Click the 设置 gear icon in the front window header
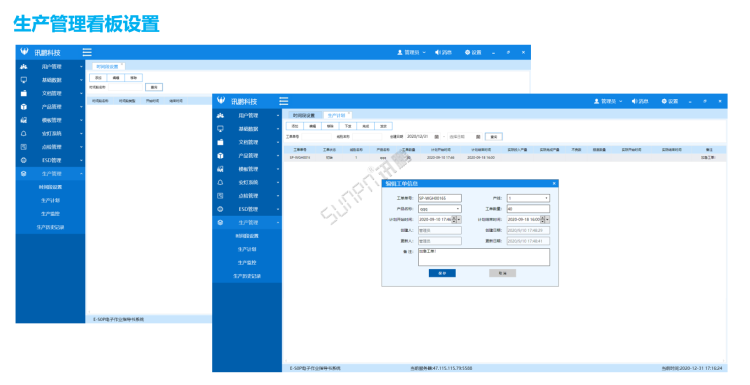The height and width of the screenshot is (385, 750). click(664, 101)
